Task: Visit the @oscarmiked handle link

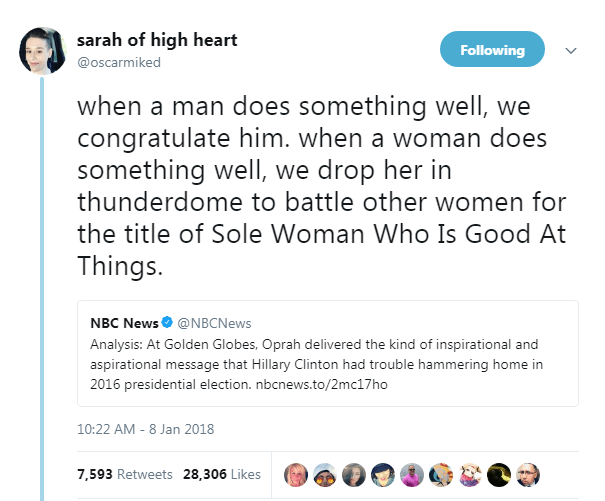Action: pos(118,62)
